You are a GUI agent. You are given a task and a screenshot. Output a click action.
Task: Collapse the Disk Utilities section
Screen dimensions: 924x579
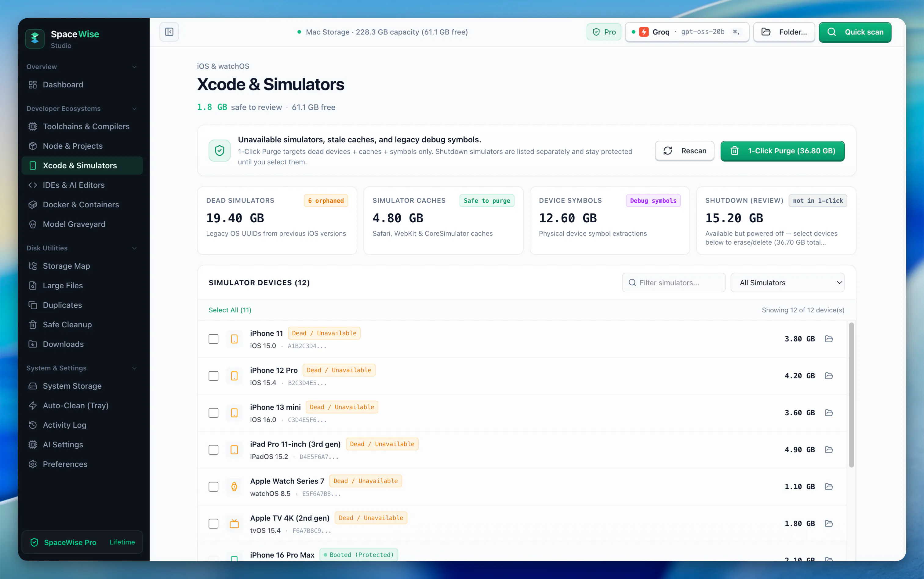tap(82, 248)
